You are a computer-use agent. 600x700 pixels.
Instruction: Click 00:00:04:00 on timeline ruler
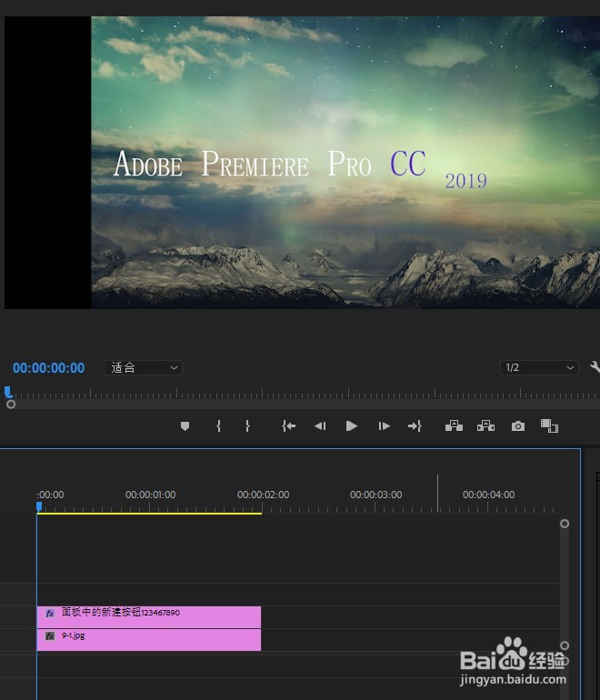tap(488, 495)
